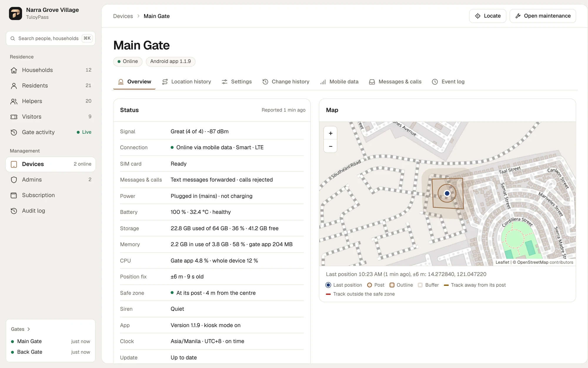Open Admins via shield icon
The height and width of the screenshot is (368, 588).
point(14,180)
